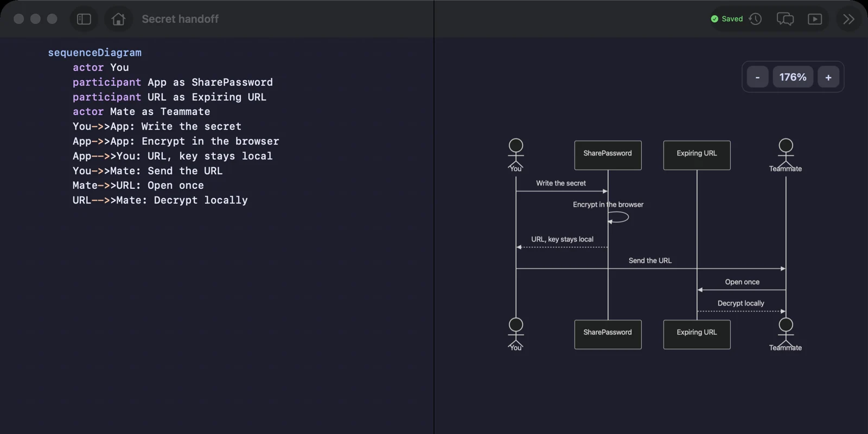This screenshot has height=434, width=868.
Task: Select the lower SharePassword box in the diagram
Action: point(608,334)
